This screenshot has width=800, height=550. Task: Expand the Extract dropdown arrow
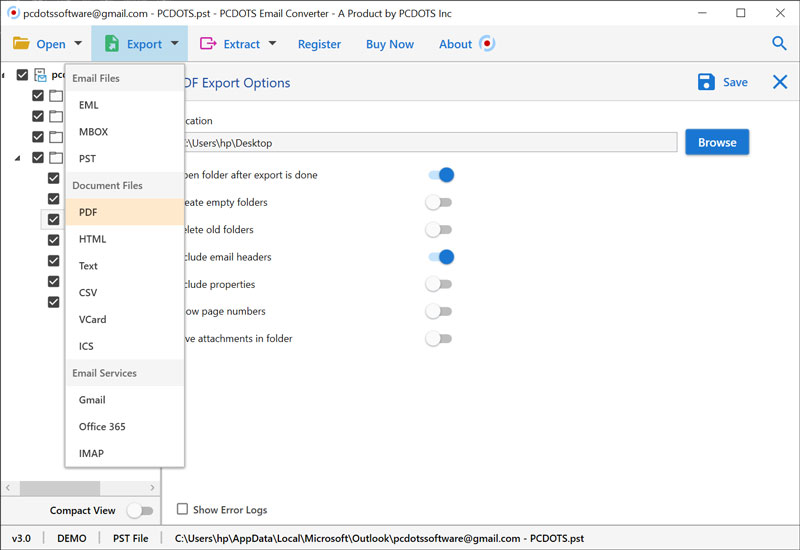pos(272,43)
